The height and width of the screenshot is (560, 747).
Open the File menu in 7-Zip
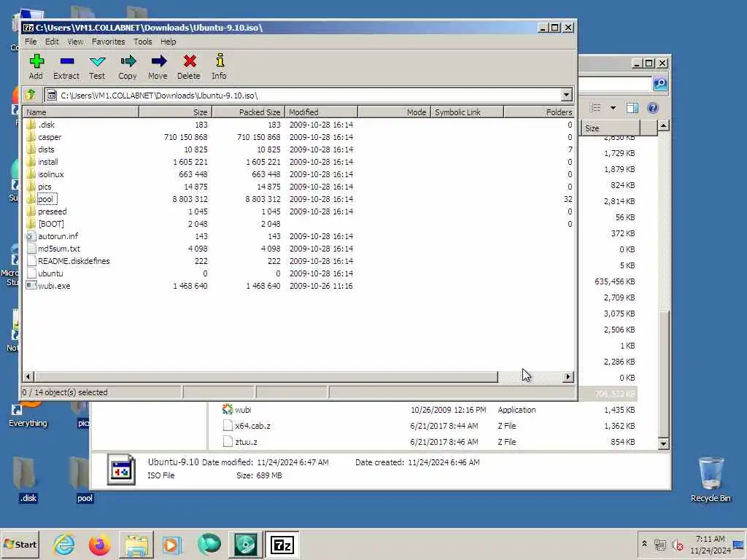(x=31, y=42)
